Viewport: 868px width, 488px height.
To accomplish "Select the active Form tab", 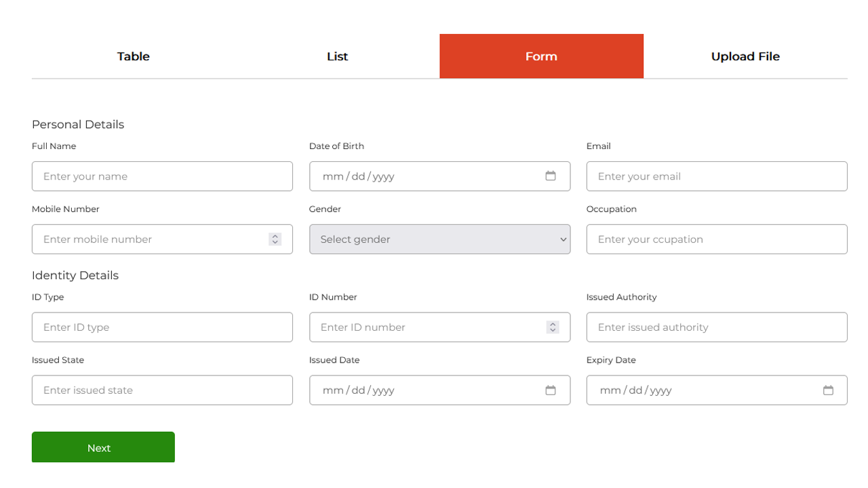I will (541, 56).
